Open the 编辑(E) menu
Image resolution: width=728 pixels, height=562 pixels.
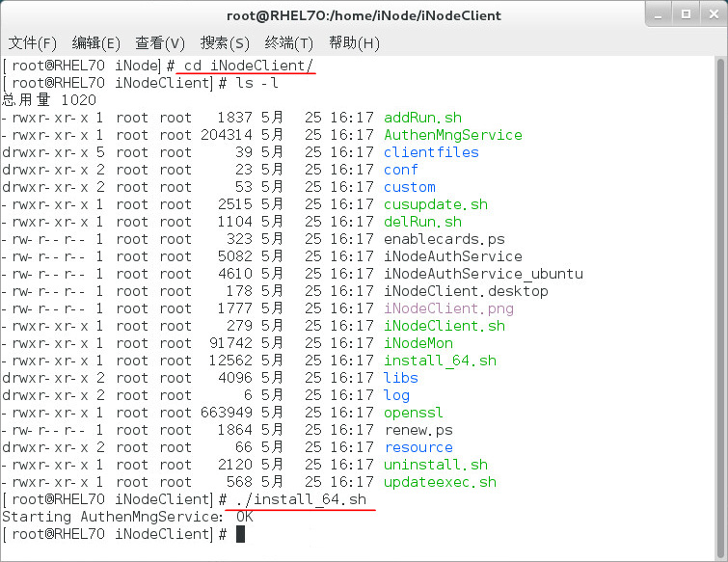(x=95, y=43)
